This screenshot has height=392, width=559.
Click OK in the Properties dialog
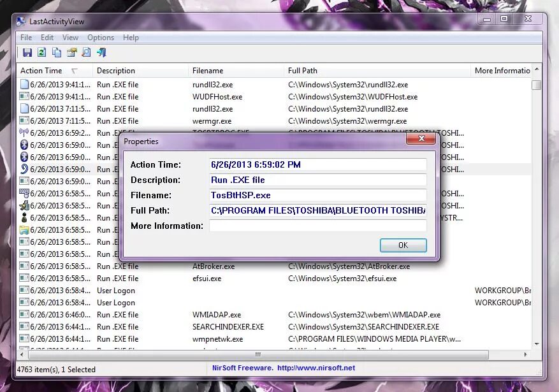point(403,245)
